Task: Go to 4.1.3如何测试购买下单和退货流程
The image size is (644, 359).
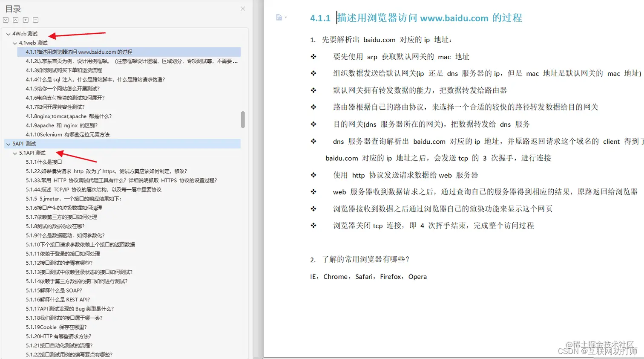Action: [64, 70]
